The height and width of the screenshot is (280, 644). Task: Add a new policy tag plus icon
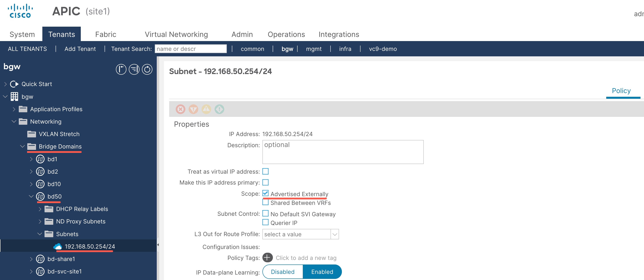coord(267,258)
